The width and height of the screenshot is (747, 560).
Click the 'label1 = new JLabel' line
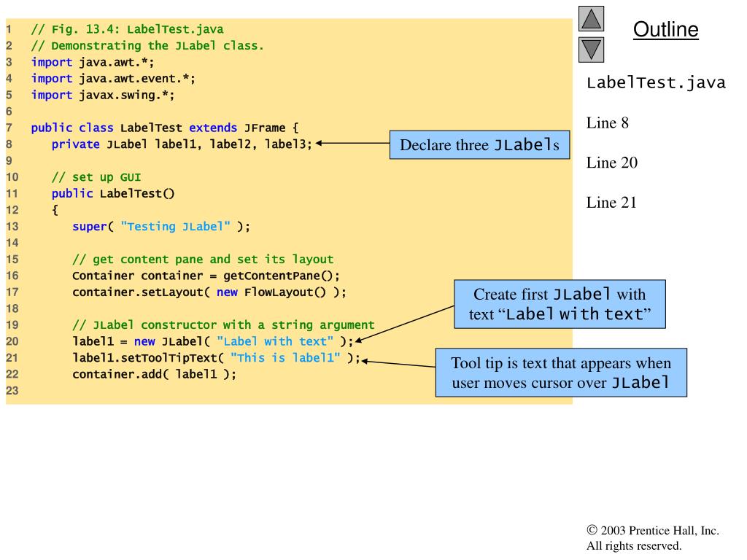pyautogui.click(x=213, y=341)
